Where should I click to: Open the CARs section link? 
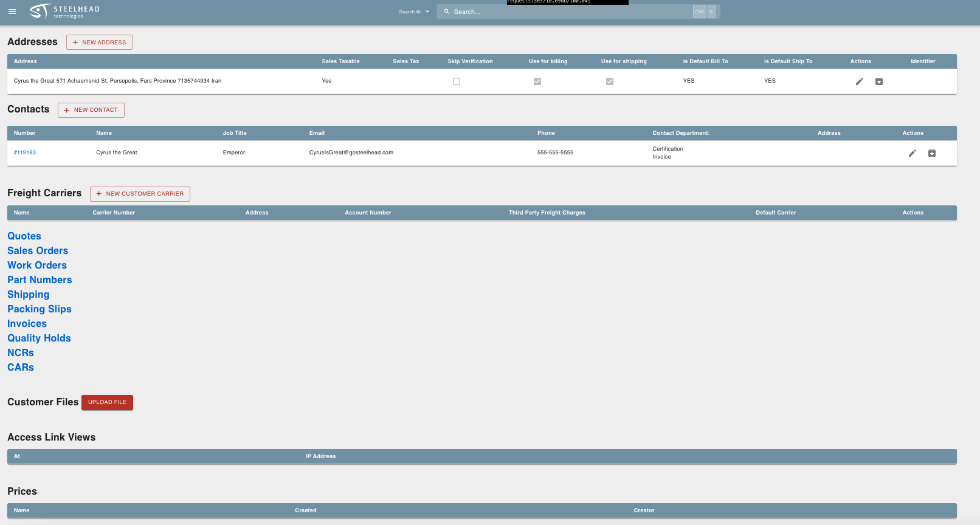point(21,368)
